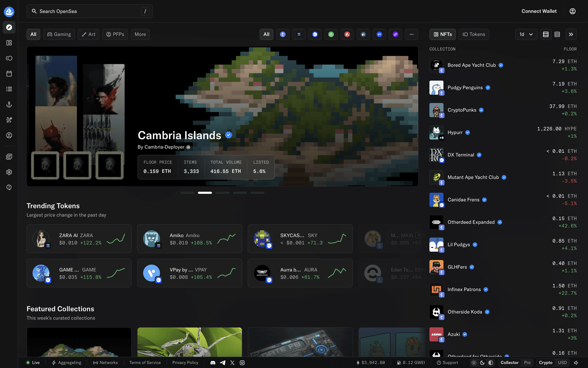The image size is (588, 368).
Task: Open the Studio pencil icon in sidebar
Action: pos(9,120)
